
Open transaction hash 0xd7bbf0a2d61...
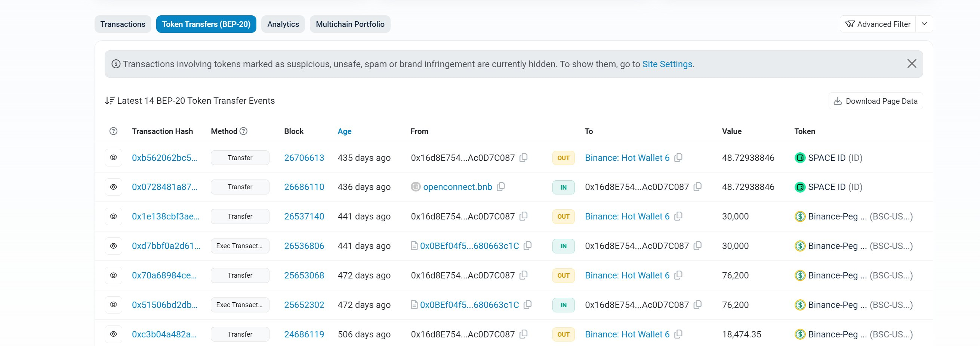pyautogui.click(x=166, y=246)
